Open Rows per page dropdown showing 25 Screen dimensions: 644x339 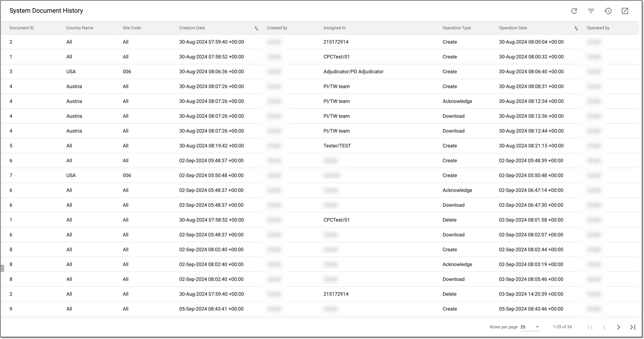point(530,327)
